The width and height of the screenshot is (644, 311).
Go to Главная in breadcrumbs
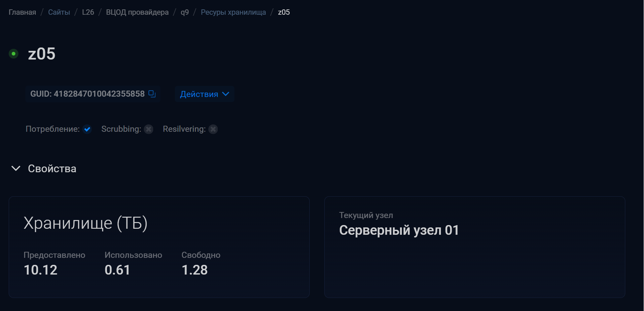(x=22, y=12)
